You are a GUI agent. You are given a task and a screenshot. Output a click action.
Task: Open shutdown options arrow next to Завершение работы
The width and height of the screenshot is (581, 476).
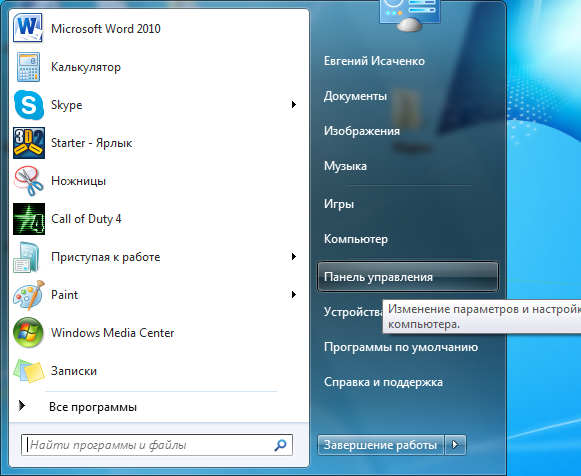pos(455,445)
